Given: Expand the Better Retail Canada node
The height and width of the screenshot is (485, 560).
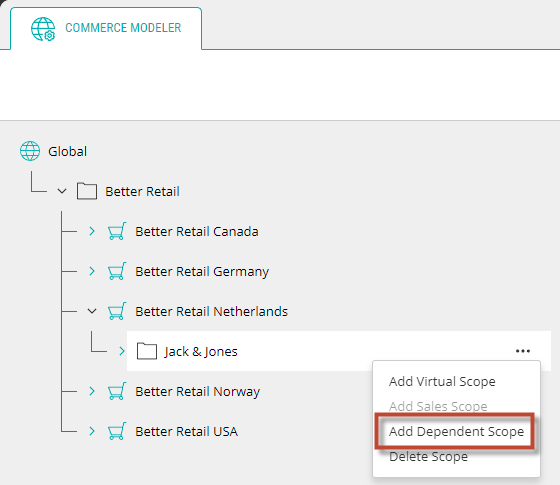Looking at the screenshot, I should (92, 231).
